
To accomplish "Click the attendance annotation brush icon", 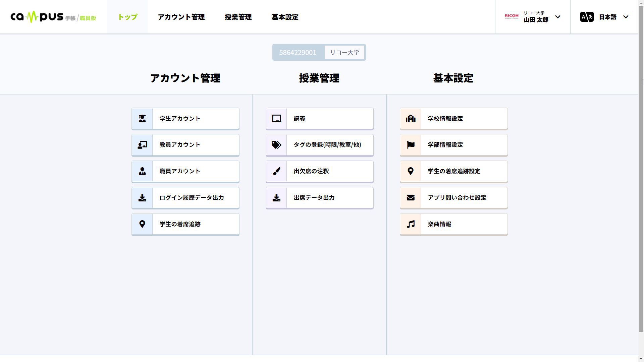I will (x=276, y=171).
